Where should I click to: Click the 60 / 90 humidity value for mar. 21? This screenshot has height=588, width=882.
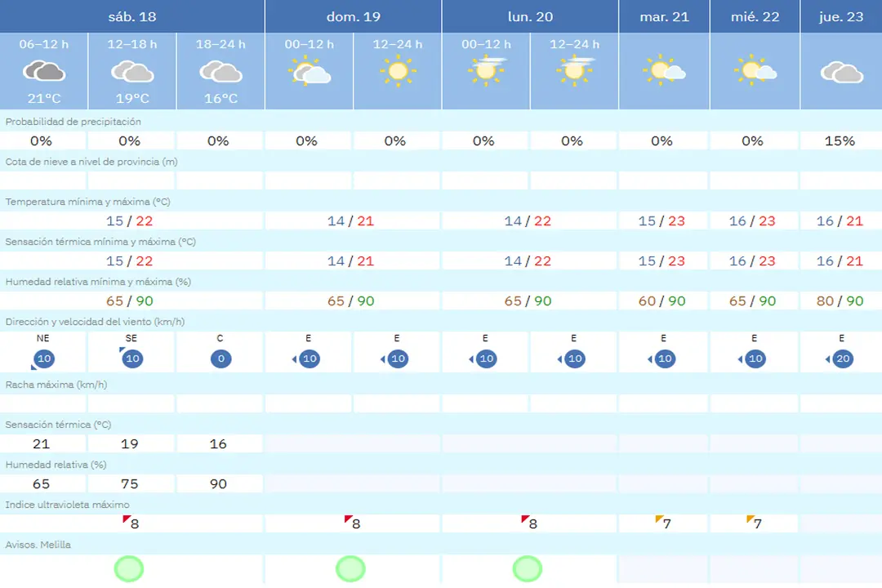[x=661, y=301]
